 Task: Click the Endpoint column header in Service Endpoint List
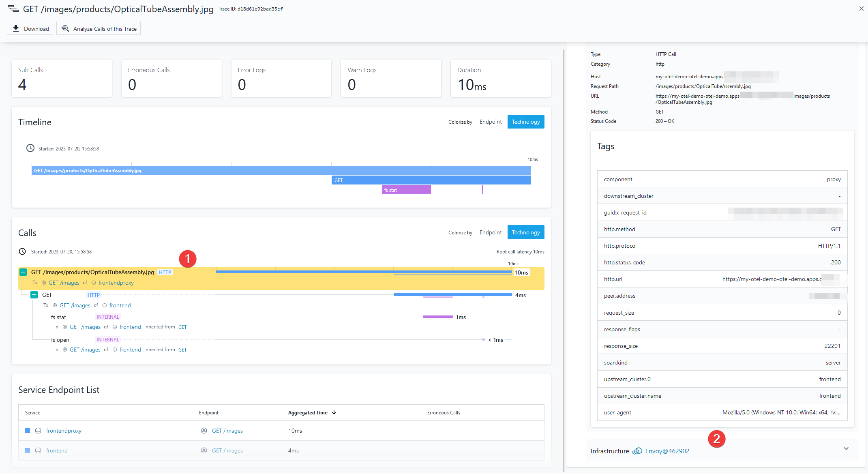click(209, 412)
